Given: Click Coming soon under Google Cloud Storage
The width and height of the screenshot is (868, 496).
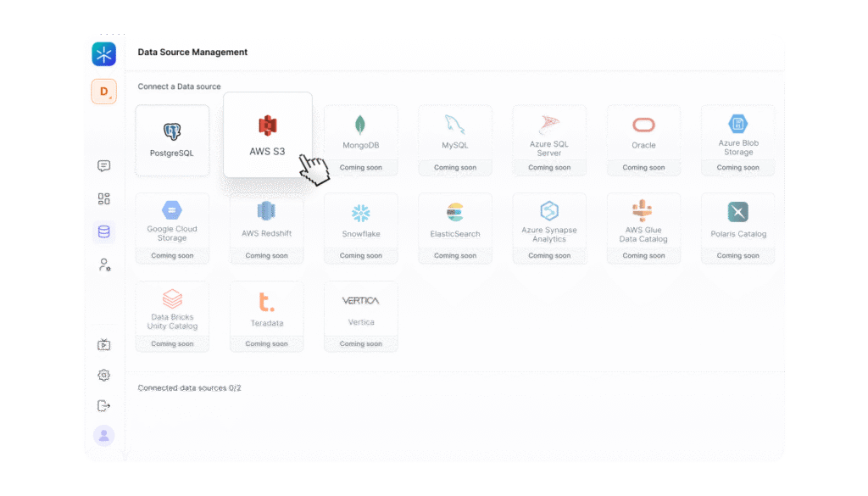Looking at the screenshot, I should [x=172, y=256].
